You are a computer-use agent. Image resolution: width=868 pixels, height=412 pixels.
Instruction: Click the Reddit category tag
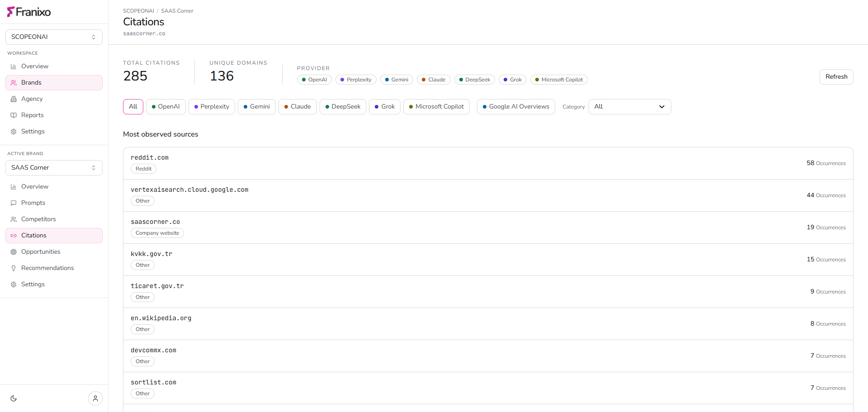pos(143,169)
